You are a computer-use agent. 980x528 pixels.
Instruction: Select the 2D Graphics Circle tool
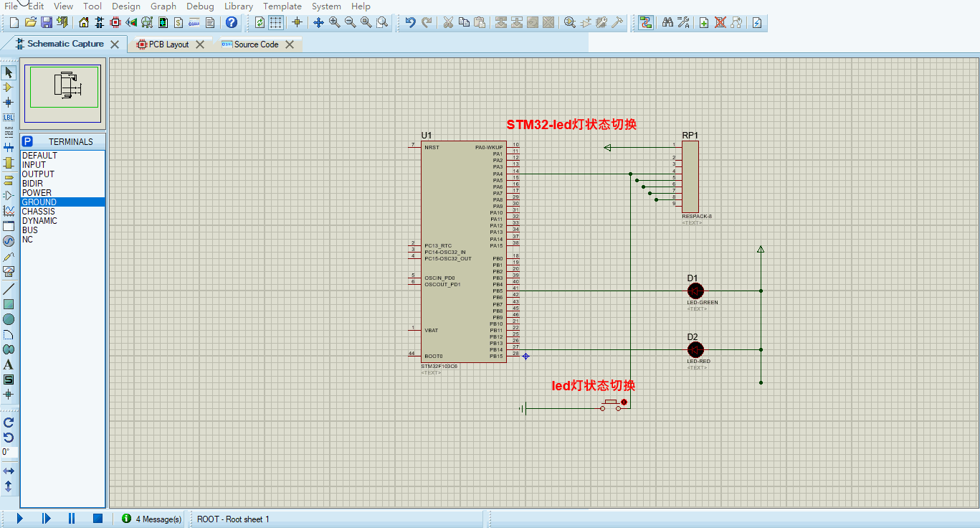point(9,319)
